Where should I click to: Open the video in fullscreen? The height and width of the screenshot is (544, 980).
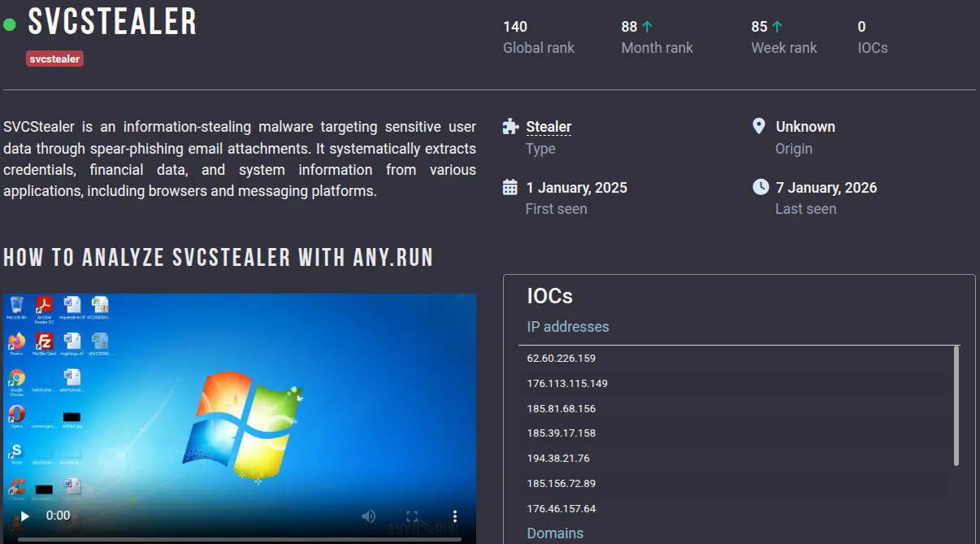pyautogui.click(x=412, y=516)
